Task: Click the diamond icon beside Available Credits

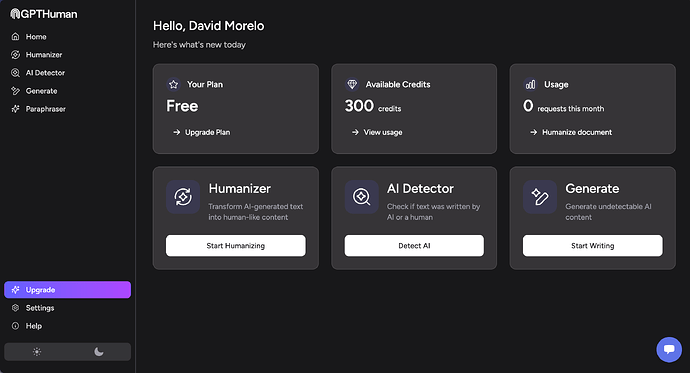Action: 352,84
